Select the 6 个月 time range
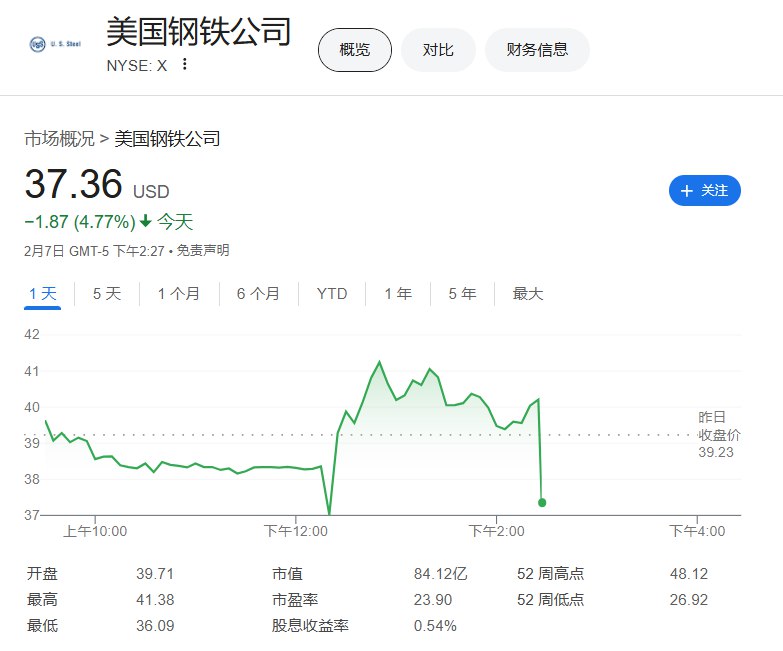Screen dimensions: 783x651 [258, 294]
